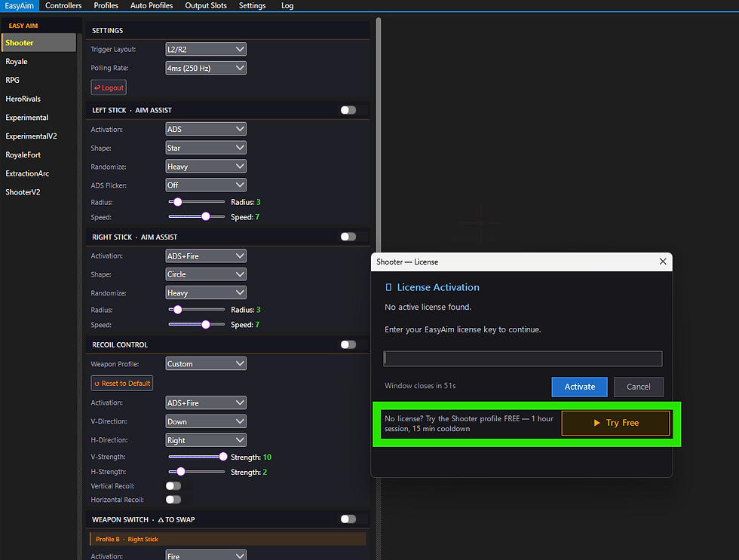Open Left Stick Activation dropdown showing ADS
Image resolution: width=739 pixels, height=560 pixels.
[x=205, y=129]
